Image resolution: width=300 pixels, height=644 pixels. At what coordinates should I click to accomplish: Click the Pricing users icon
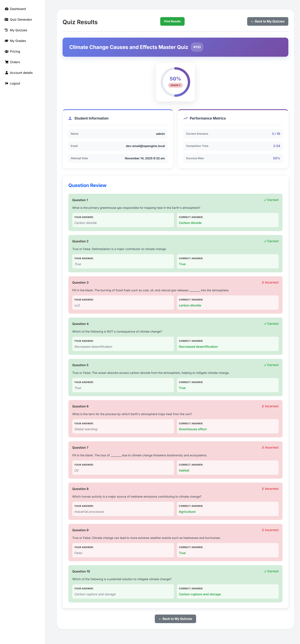click(6, 52)
